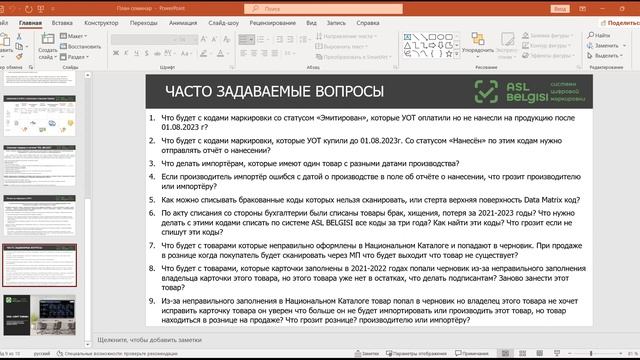Click the Заменить replace button
Viewport: 640px width, 360px height.
(x=606, y=45)
